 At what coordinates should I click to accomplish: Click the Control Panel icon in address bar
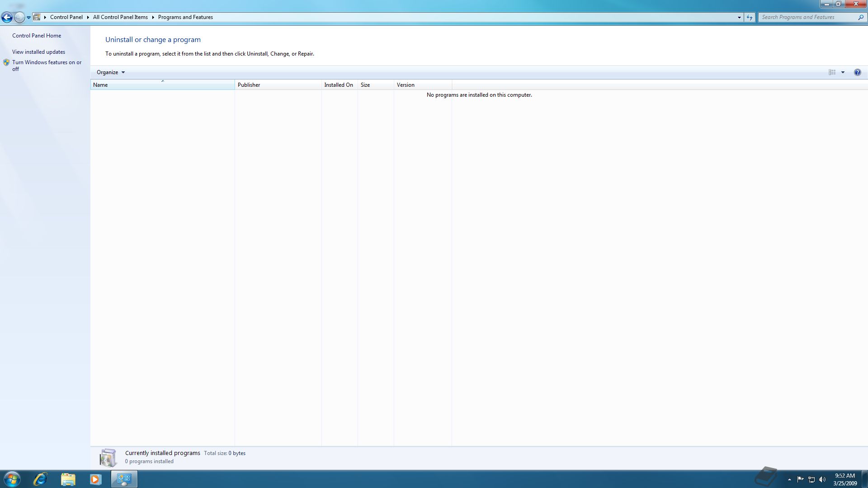point(37,17)
